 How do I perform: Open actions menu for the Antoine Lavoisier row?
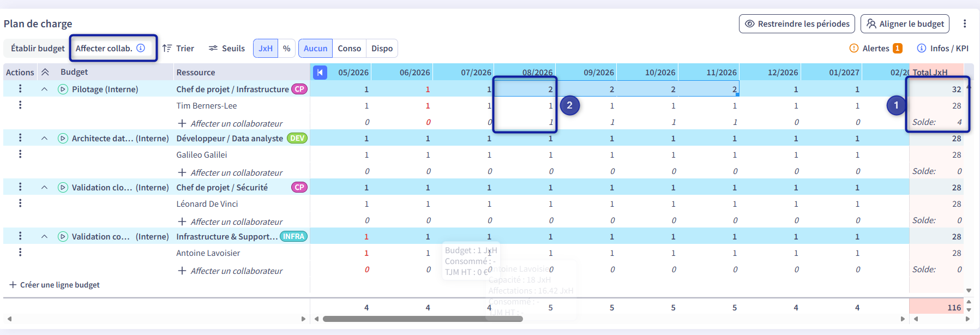tap(20, 252)
